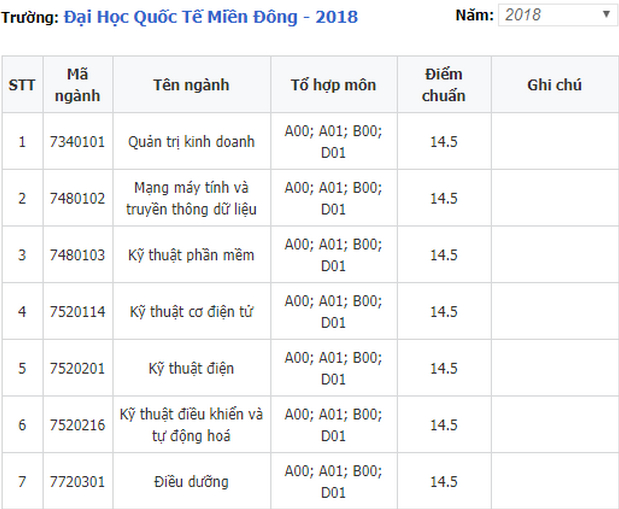Click Điều dưỡng major name

click(x=191, y=482)
